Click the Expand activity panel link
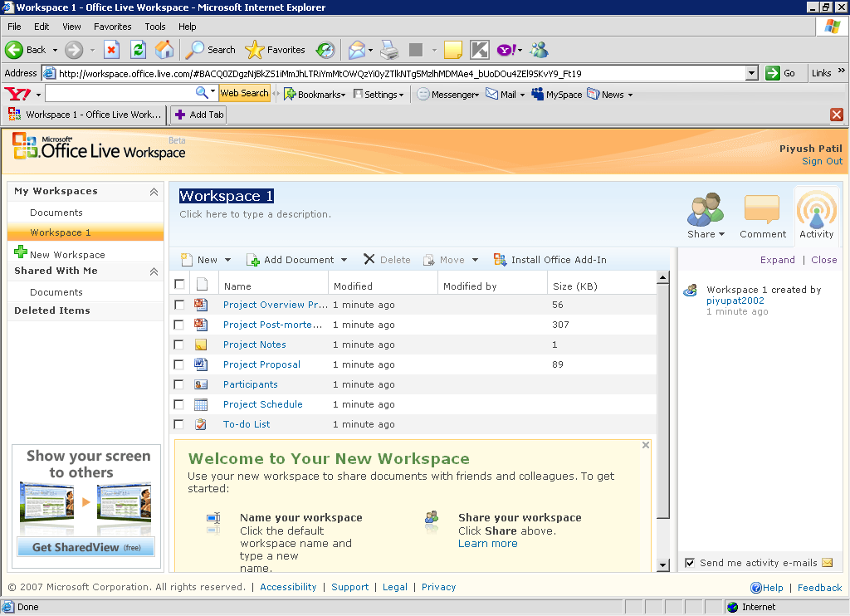850x616 pixels. [777, 260]
